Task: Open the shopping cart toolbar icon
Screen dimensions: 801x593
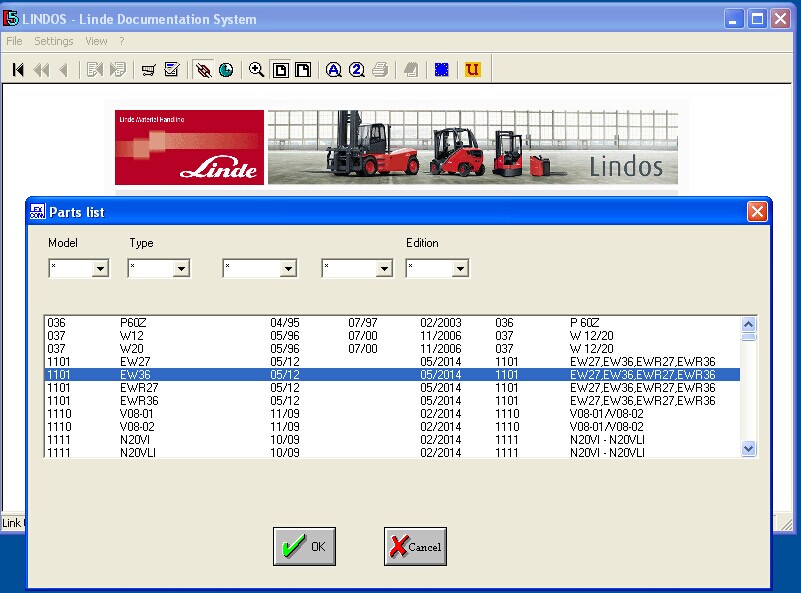Action: [x=149, y=69]
